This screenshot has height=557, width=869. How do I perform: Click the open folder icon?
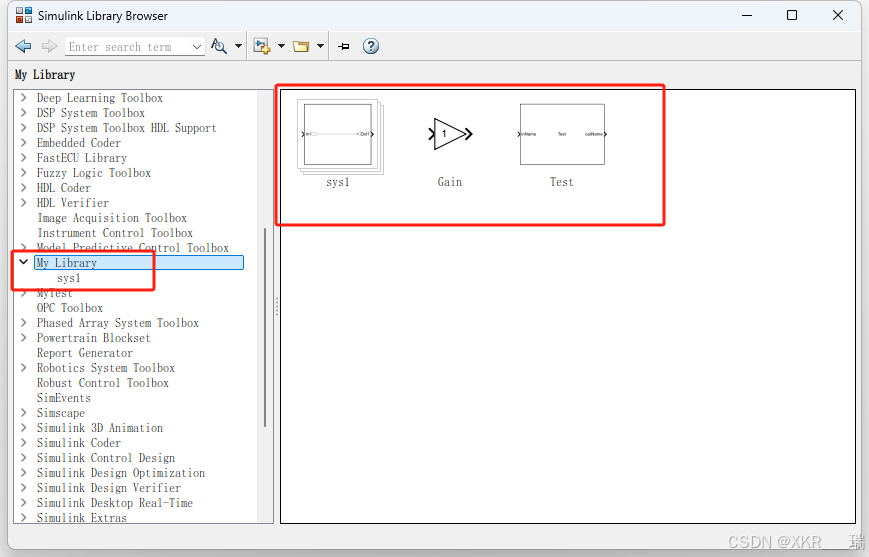coord(301,46)
